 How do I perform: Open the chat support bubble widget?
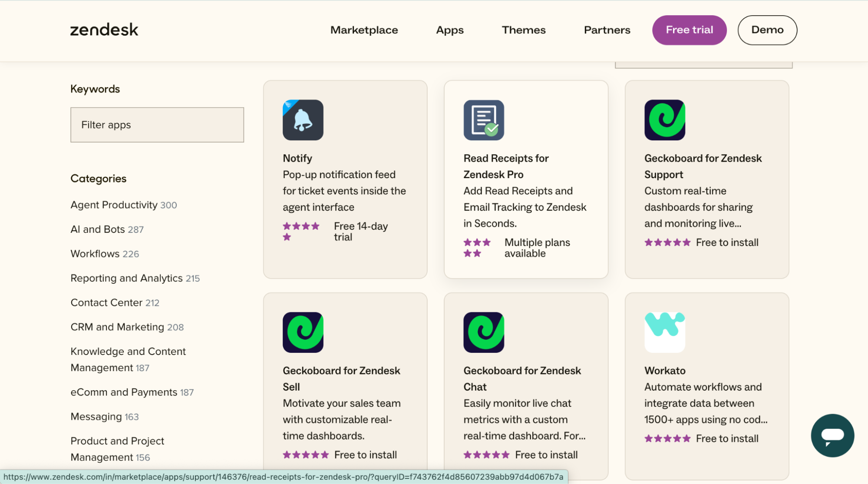point(832,435)
